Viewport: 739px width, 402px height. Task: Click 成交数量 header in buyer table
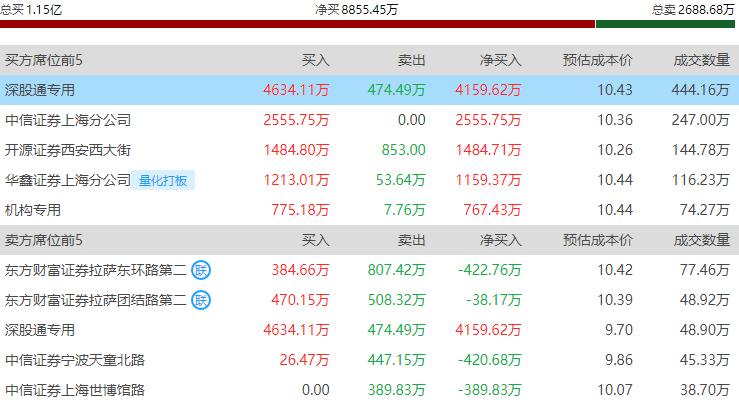(702, 60)
